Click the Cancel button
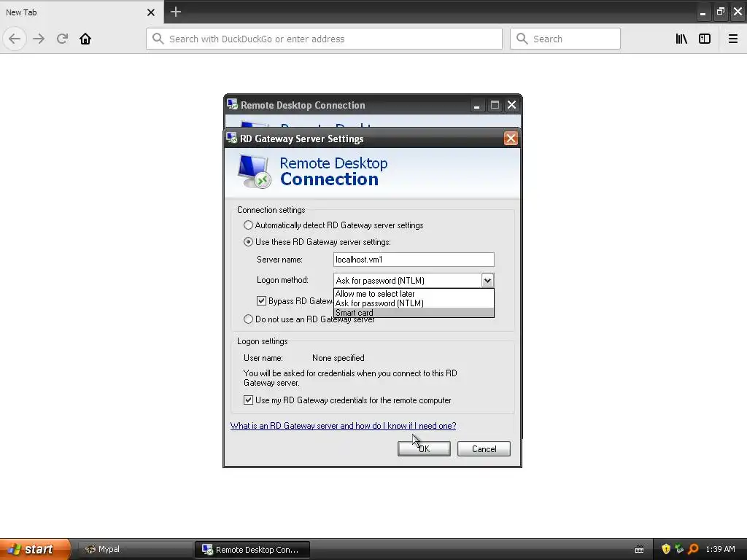 point(484,448)
